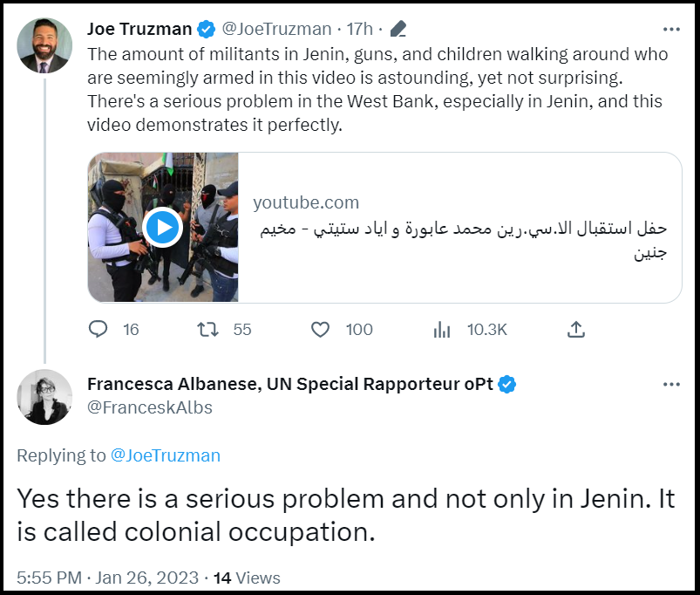
Task: Click the @JoeTruzman mention in reply line
Action: click(165, 455)
